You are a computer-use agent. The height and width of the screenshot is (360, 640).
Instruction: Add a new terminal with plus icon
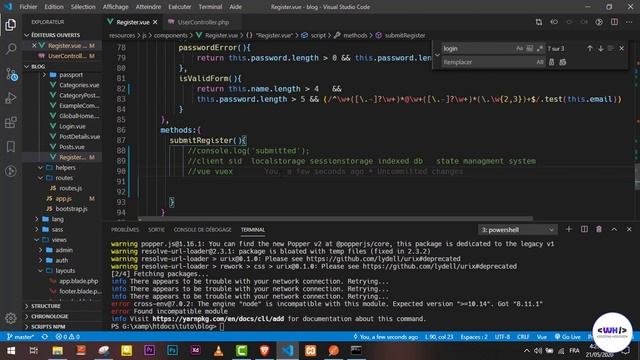pos(569,229)
